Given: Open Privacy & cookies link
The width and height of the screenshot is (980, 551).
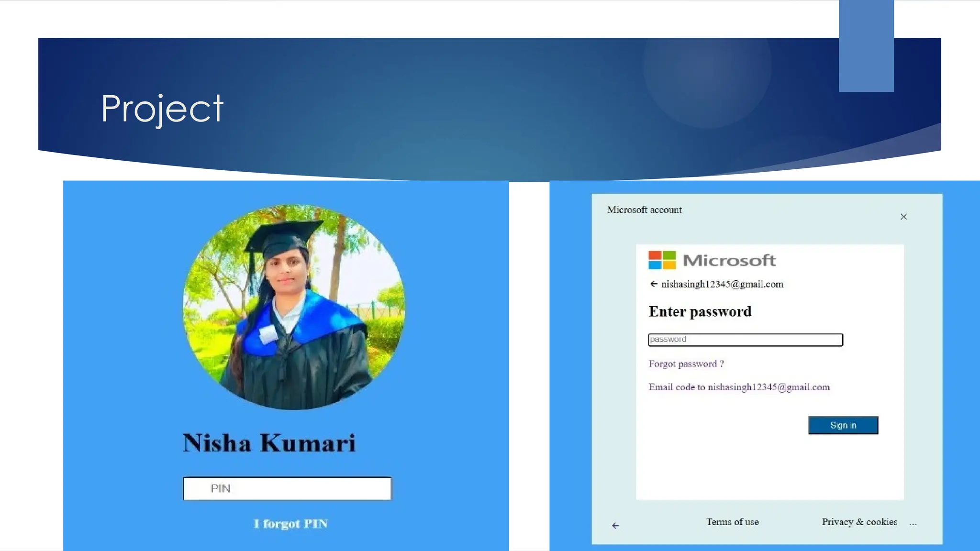Looking at the screenshot, I should pos(859,522).
